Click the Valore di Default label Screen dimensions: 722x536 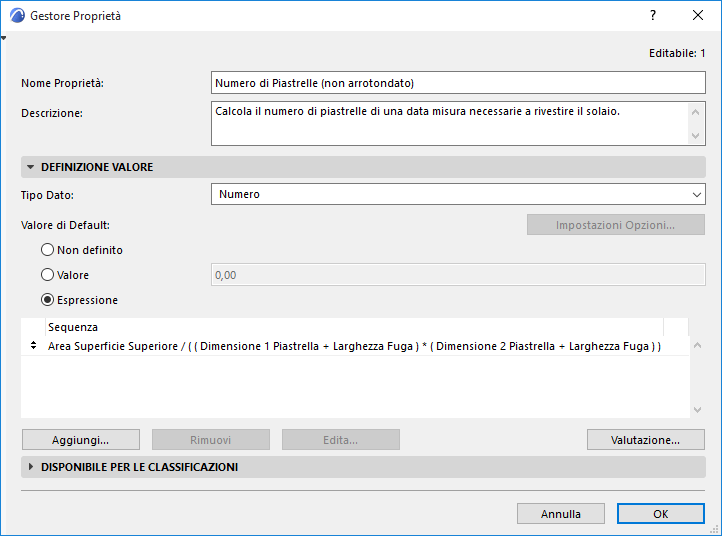[x=65, y=225]
